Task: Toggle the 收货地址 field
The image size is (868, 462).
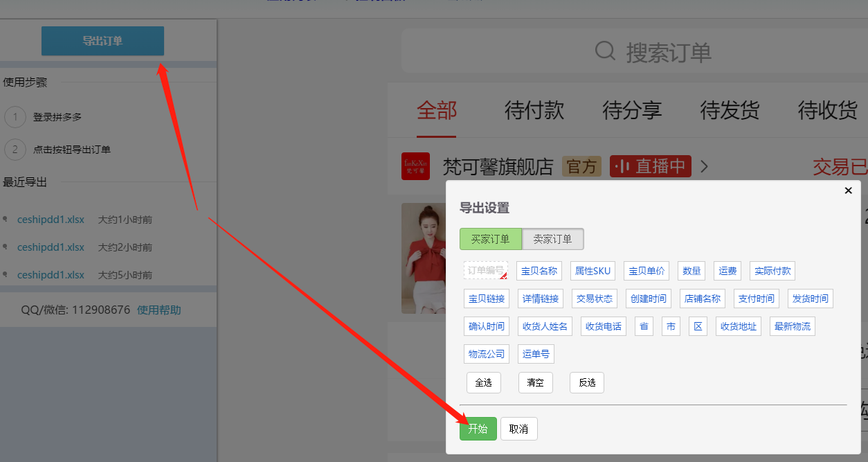Action: tap(739, 326)
